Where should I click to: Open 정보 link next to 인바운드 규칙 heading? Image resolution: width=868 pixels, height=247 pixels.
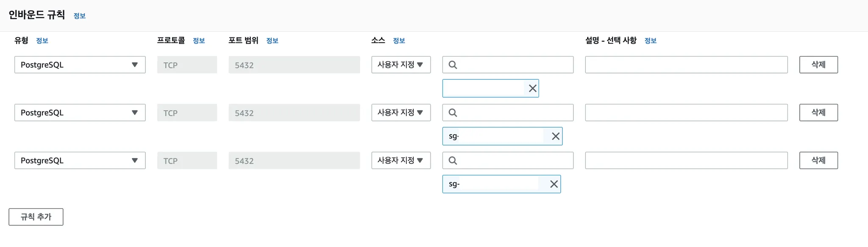(80, 16)
